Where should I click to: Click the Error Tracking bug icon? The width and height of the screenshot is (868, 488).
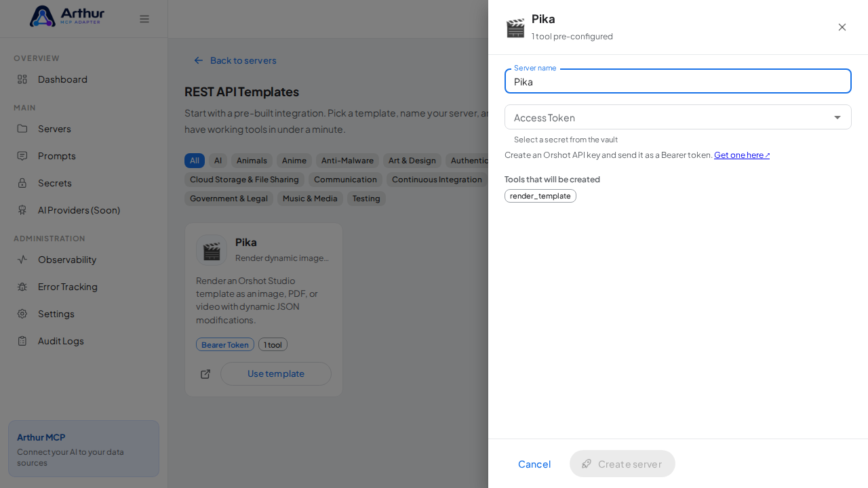point(22,287)
